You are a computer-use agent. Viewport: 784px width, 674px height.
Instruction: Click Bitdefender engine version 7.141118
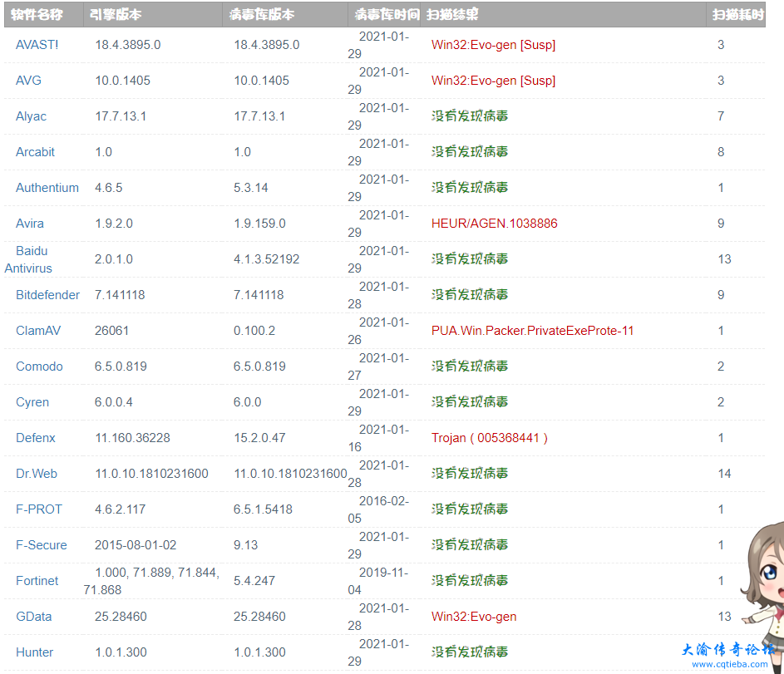(120, 295)
